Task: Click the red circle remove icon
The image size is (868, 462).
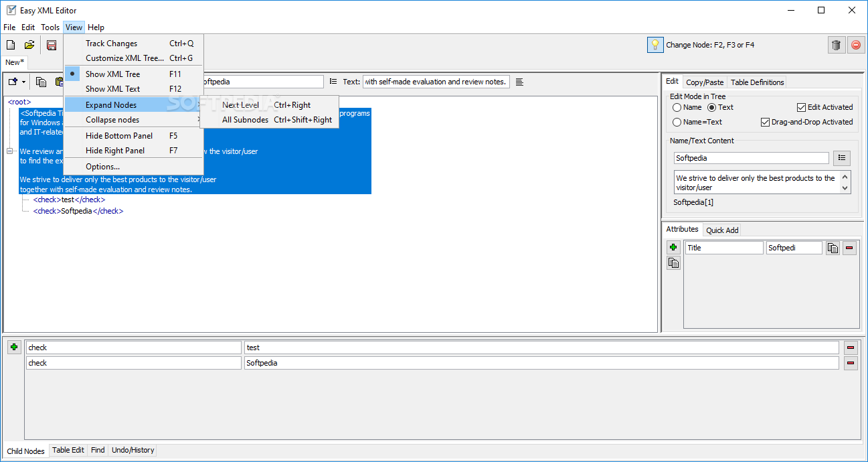Action: 855,45
